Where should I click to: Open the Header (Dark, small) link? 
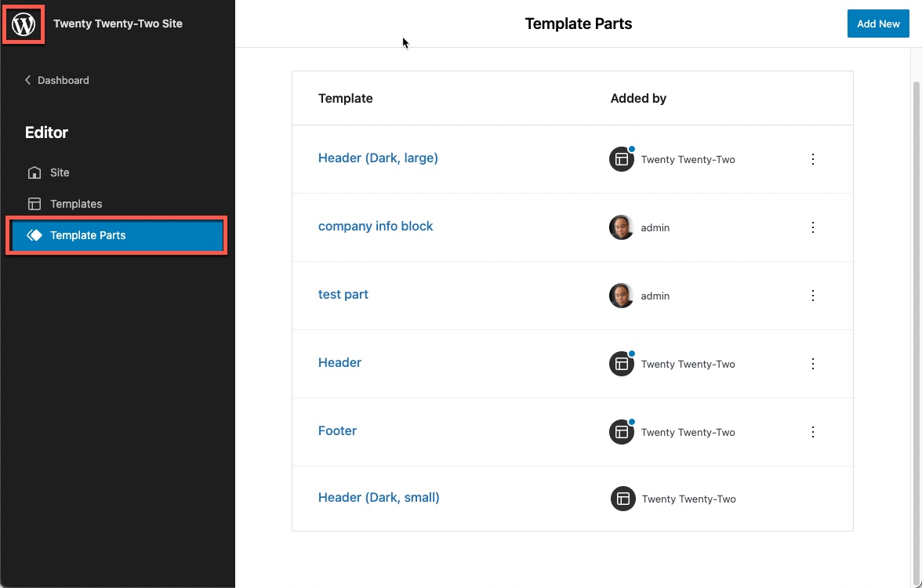click(379, 497)
